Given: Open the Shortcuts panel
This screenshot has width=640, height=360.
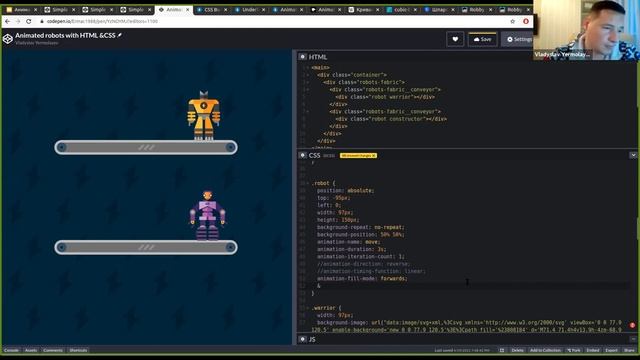Looking at the screenshot, I should [x=78, y=350].
